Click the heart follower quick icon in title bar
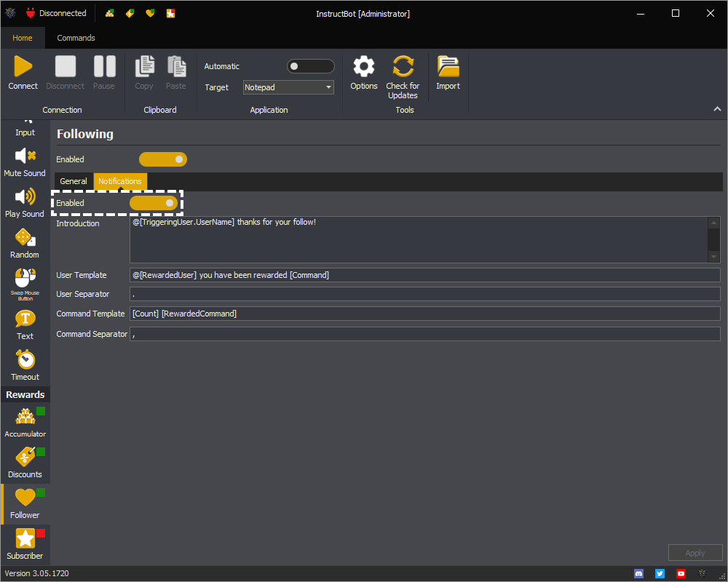The image size is (728, 582). (150, 14)
